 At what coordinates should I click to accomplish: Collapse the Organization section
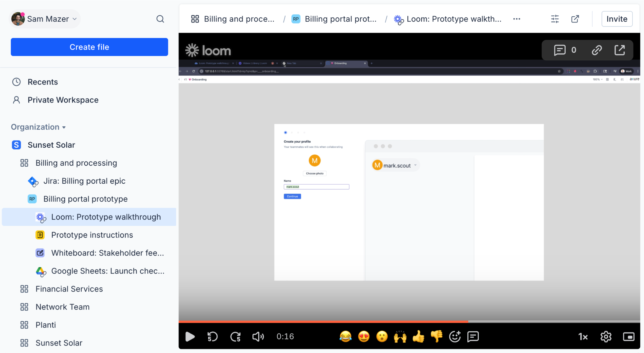coord(38,127)
